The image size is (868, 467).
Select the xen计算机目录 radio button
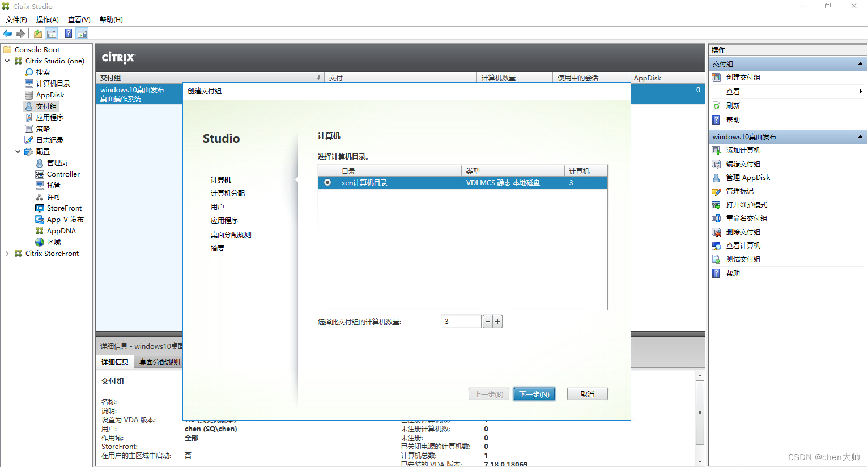click(x=327, y=183)
